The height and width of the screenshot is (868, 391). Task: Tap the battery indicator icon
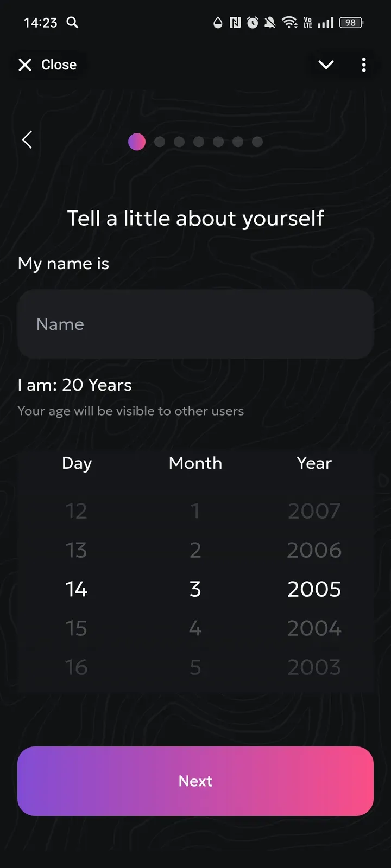pos(351,23)
